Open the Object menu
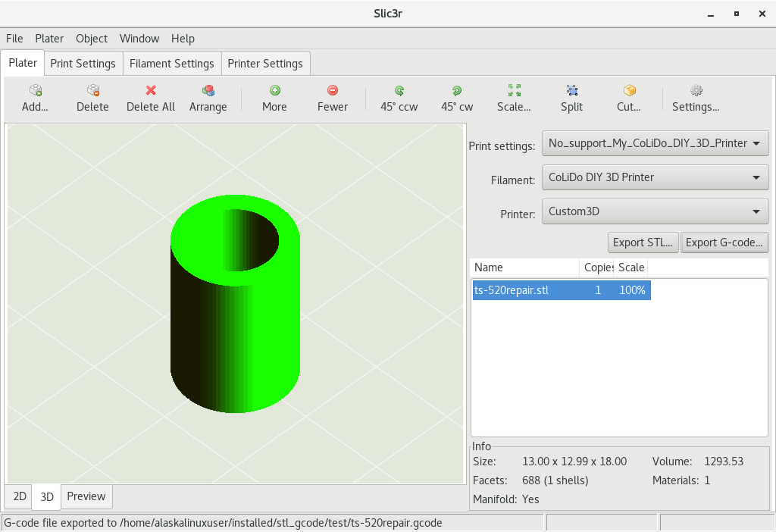The image size is (776, 532). pyautogui.click(x=92, y=39)
